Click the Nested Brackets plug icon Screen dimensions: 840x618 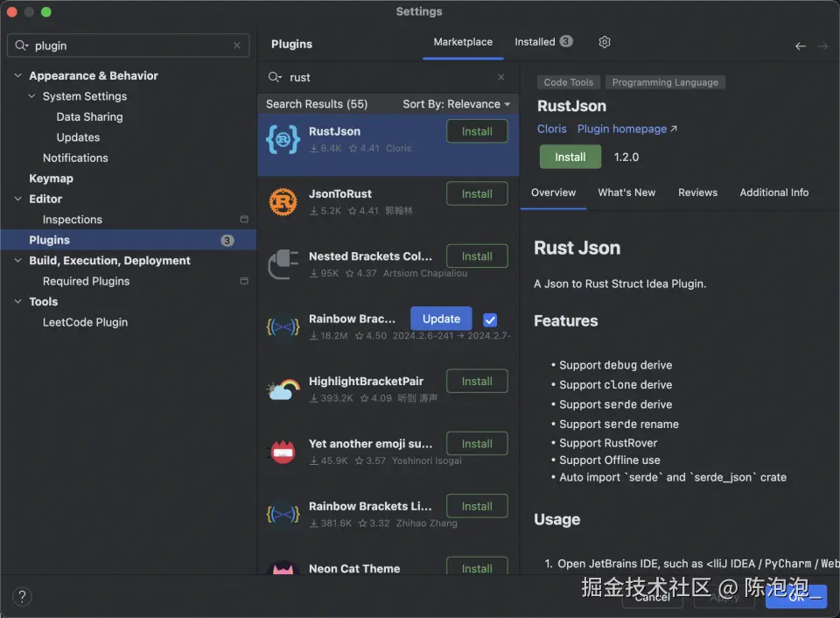283,264
